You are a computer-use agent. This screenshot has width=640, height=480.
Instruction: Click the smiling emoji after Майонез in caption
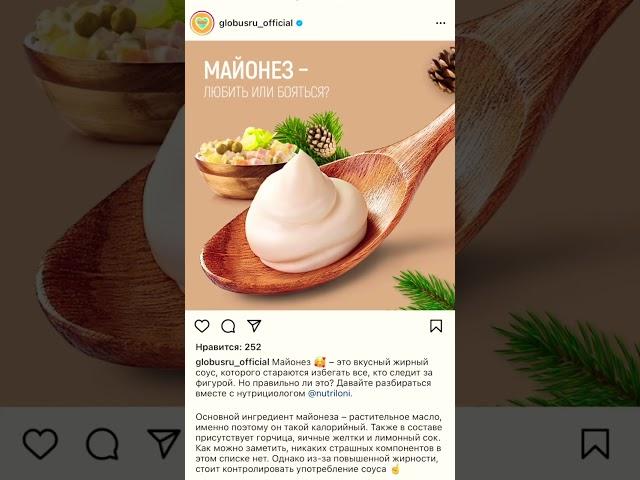pyautogui.click(x=320, y=362)
